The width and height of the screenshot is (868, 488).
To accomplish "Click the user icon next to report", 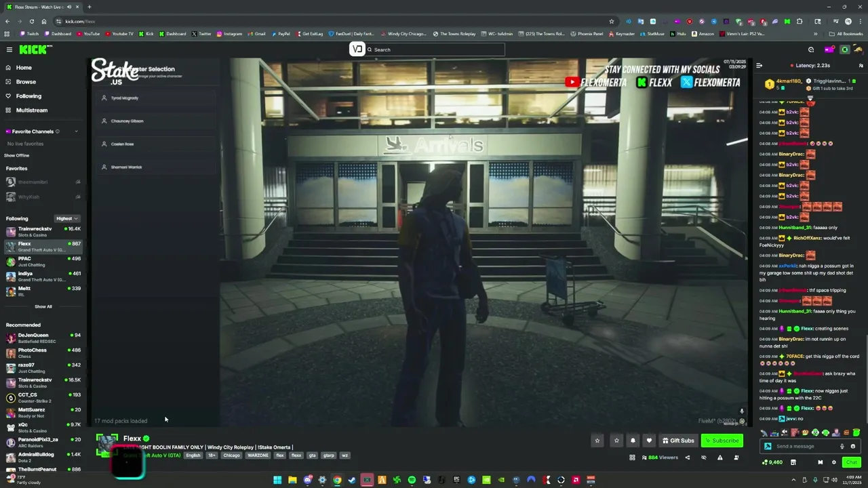I will [736, 457].
